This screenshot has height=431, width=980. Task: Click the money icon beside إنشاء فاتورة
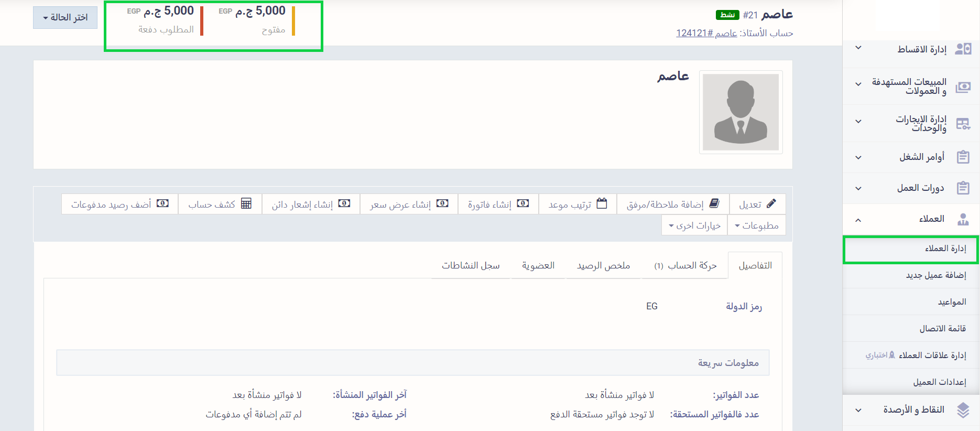[522, 203]
